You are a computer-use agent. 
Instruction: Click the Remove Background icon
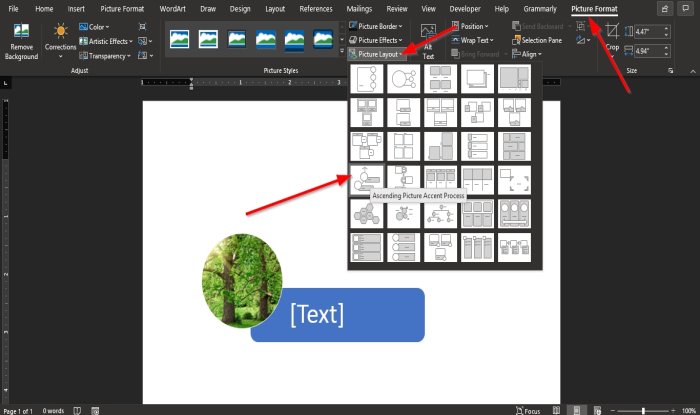[21, 31]
